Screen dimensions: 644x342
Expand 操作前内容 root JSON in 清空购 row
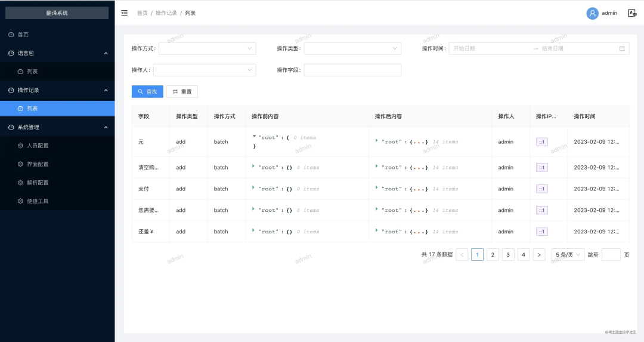(253, 166)
